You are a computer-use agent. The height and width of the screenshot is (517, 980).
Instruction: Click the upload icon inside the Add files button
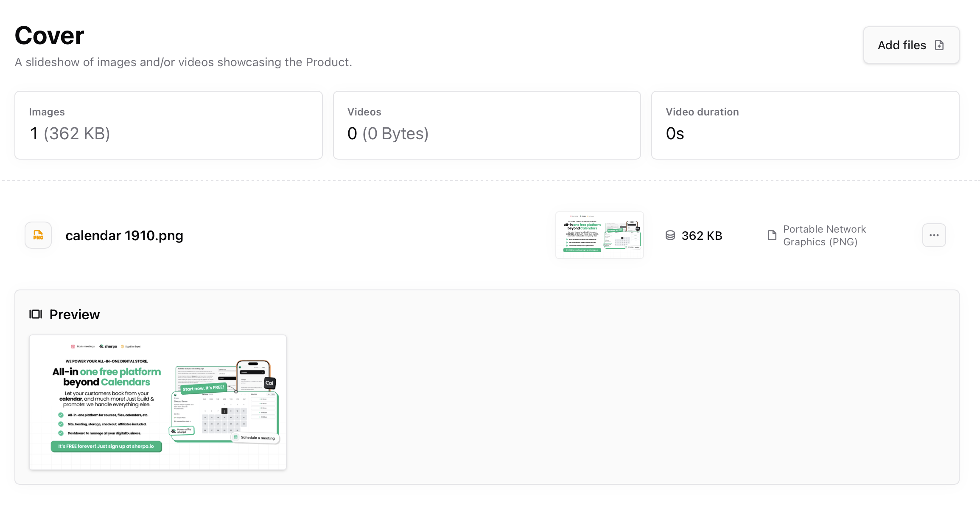pos(940,45)
